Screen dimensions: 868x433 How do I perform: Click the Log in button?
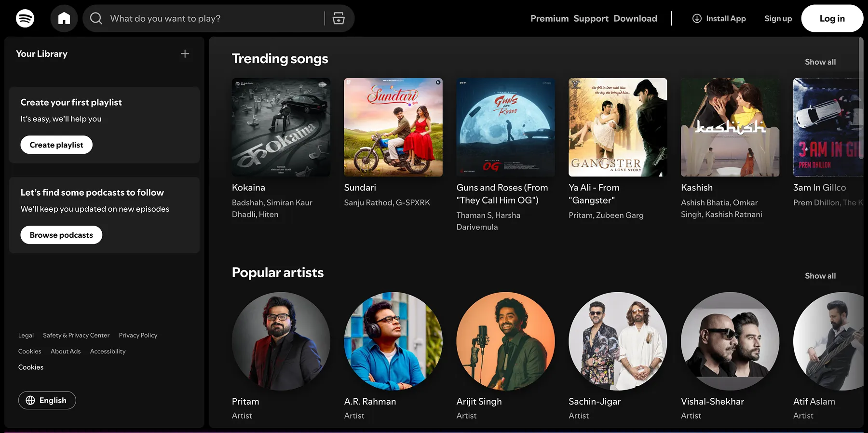[x=832, y=18]
